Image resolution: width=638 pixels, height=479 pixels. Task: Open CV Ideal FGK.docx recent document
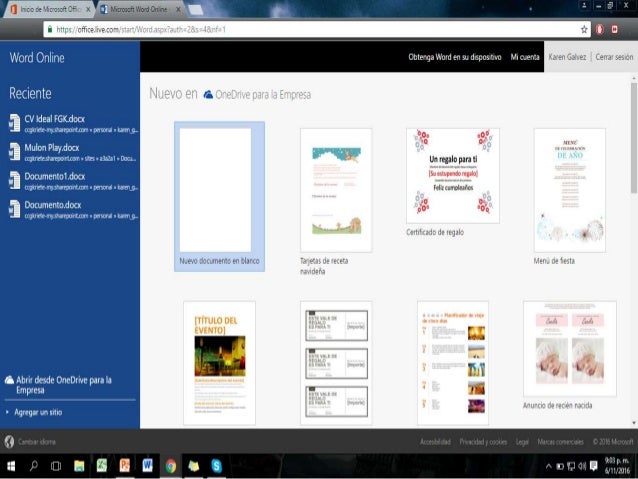73,124
